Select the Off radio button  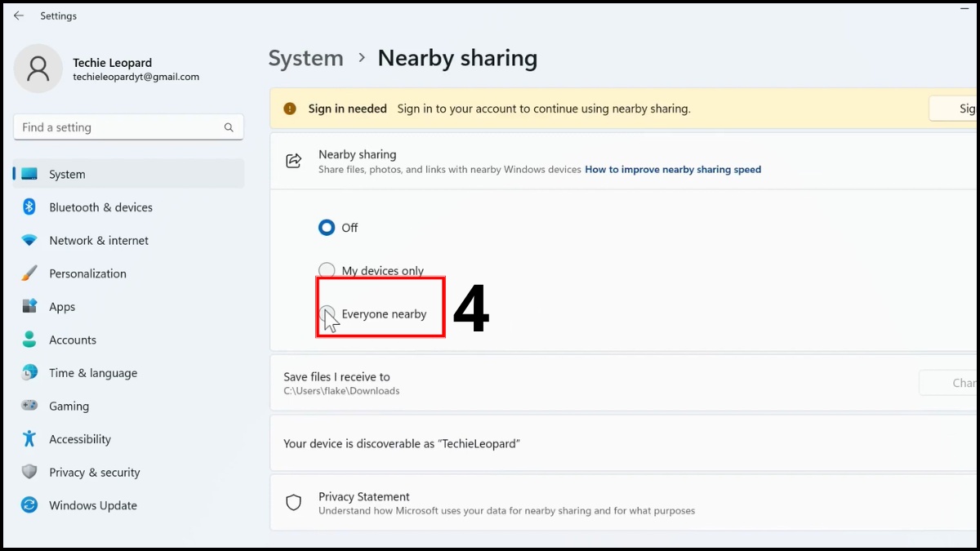pyautogui.click(x=327, y=228)
